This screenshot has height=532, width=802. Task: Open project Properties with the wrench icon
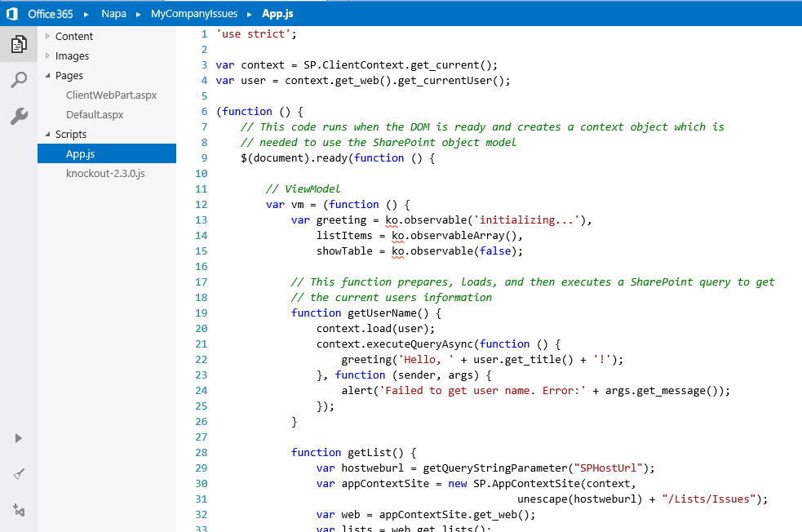point(19,115)
